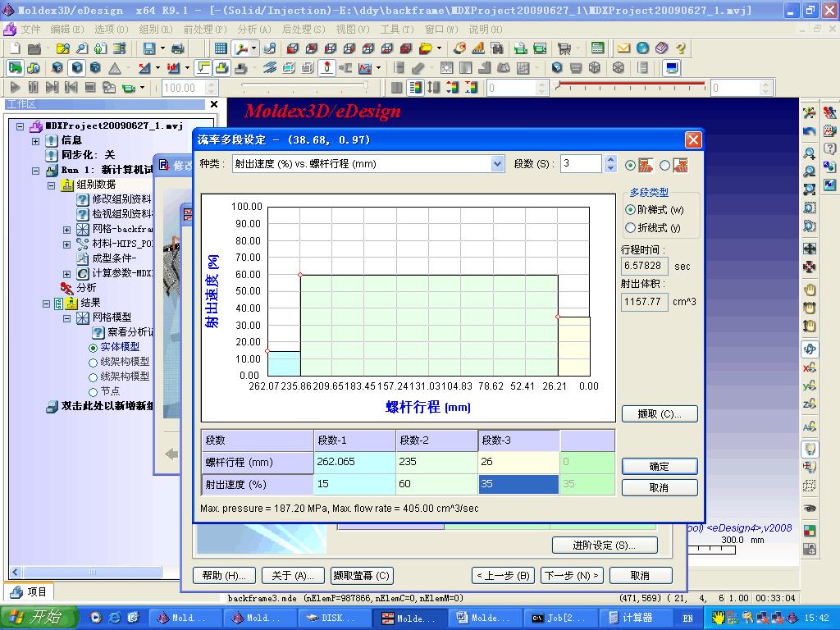Click the hand pan icon in right sidebar
This screenshot has width=840, height=630.
(810, 290)
